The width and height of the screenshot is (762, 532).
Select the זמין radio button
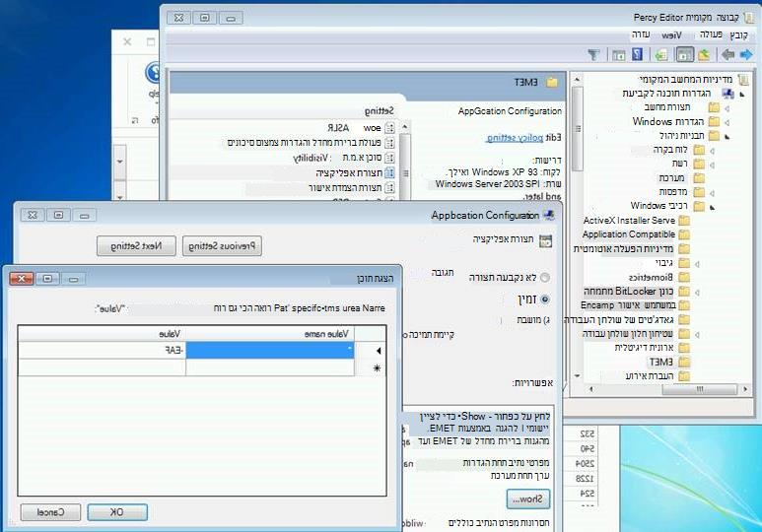coord(545,299)
